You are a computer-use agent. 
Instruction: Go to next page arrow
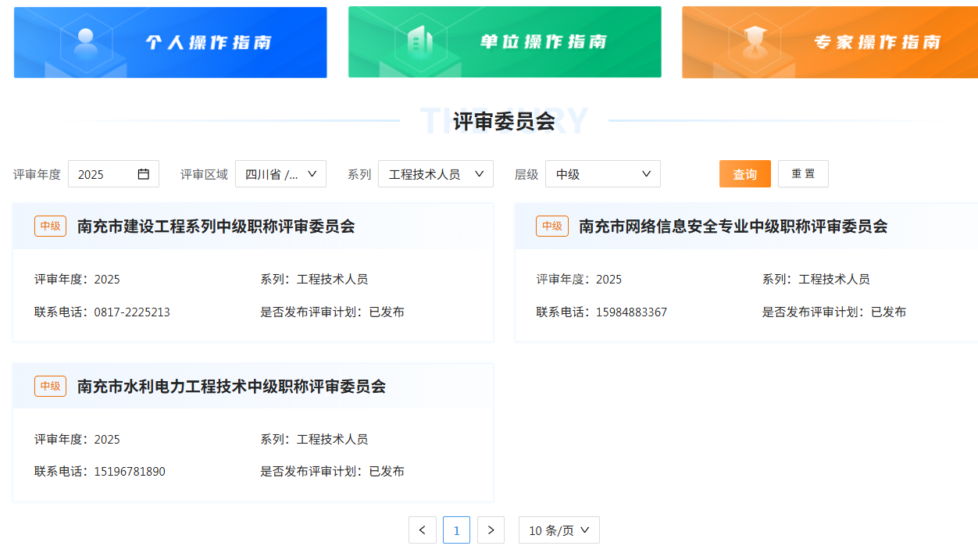[491, 530]
